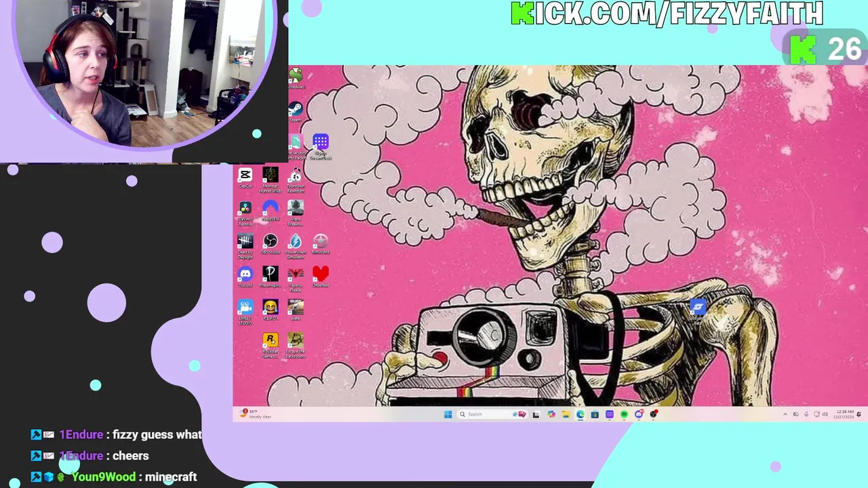The image size is (868, 488).
Task: Select the RimWorld desktop icon
Action: click(x=320, y=244)
